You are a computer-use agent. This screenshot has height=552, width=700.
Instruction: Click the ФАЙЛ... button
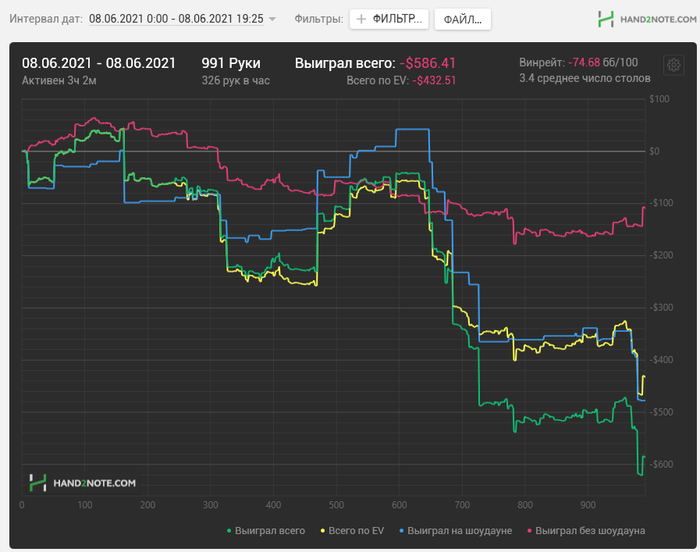[x=462, y=19]
